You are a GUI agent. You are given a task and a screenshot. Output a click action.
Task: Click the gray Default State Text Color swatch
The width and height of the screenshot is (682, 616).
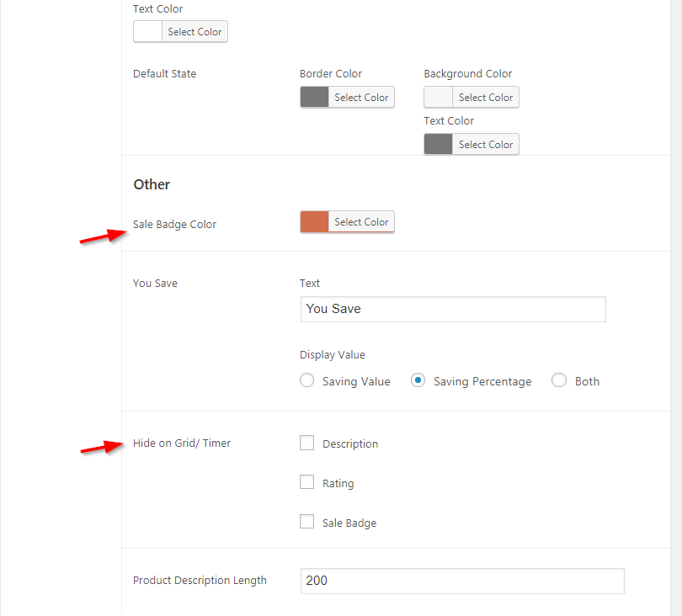tap(439, 144)
